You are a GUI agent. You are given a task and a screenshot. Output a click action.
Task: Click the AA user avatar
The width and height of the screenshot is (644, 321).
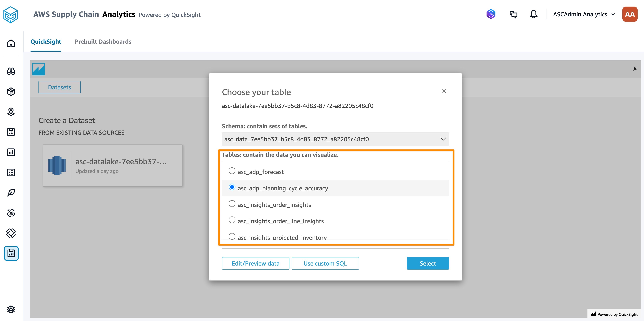click(629, 14)
